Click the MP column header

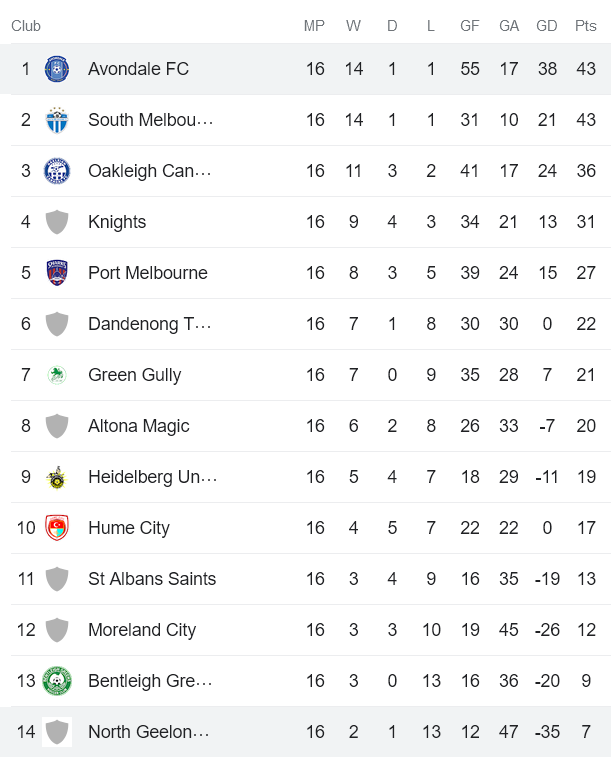point(315,26)
